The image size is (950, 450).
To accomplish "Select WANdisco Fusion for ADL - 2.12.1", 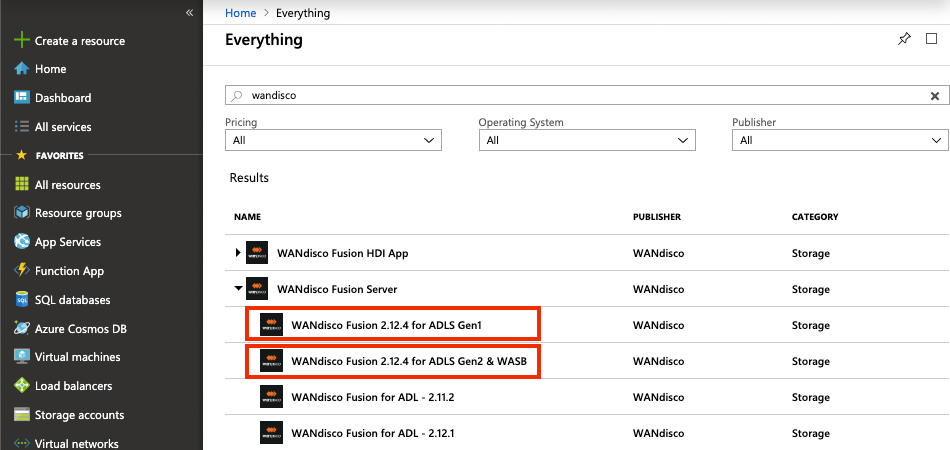I will 373,434.
